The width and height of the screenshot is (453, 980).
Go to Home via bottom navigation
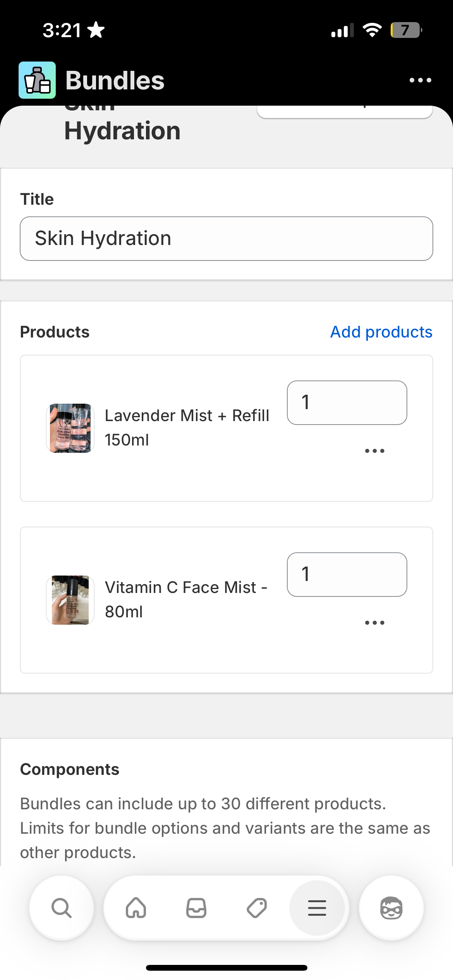[x=136, y=908]
